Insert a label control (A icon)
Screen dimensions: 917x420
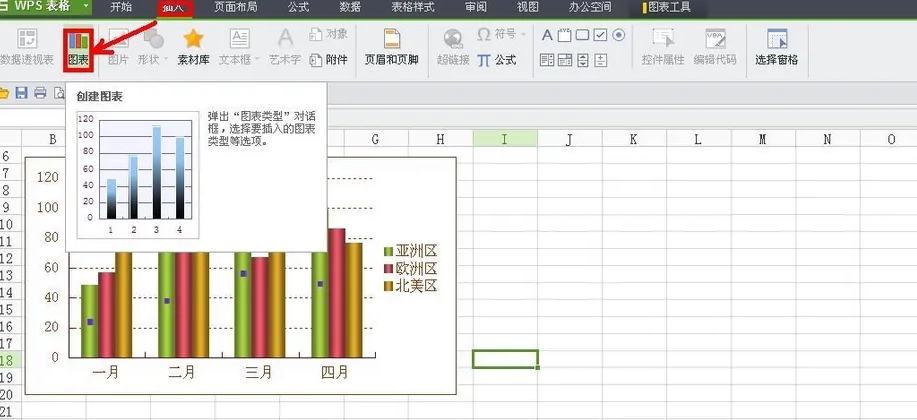[x=547, y=35]
